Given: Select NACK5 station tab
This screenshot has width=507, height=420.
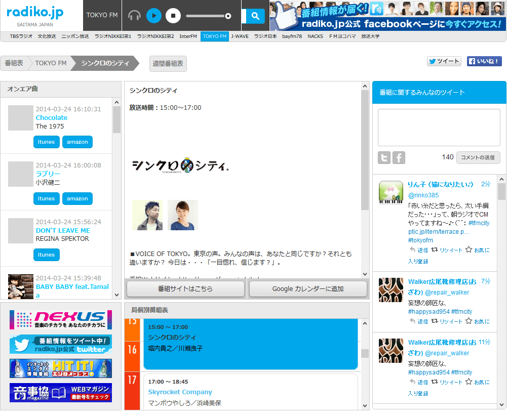Looking at the screenshot, I should pos(315,36).
